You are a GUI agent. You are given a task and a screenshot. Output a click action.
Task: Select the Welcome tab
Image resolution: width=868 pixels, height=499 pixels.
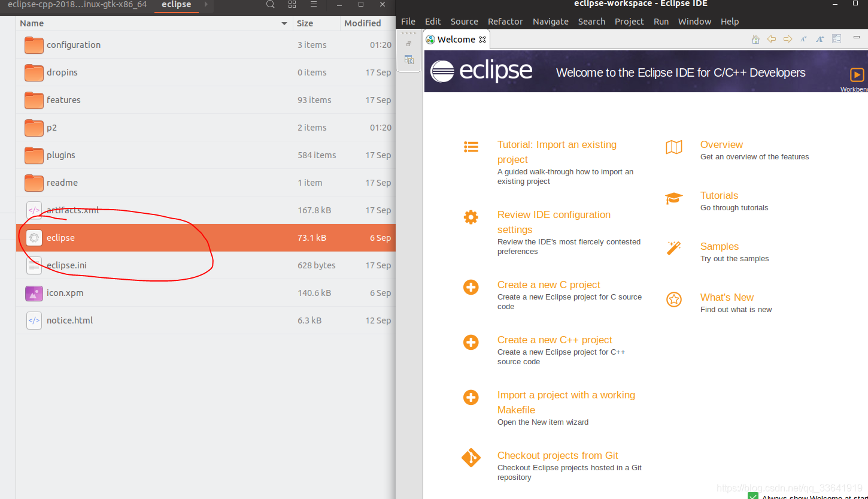(x=456, y=40)
